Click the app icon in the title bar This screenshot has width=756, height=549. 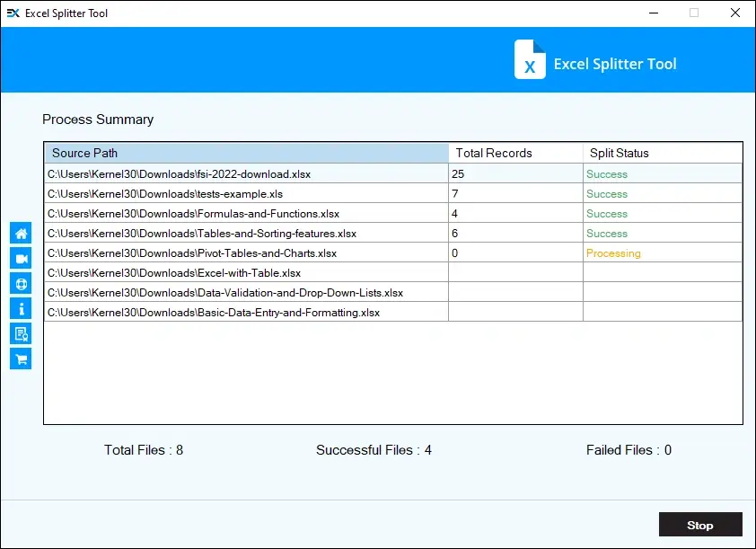(13, 13)
